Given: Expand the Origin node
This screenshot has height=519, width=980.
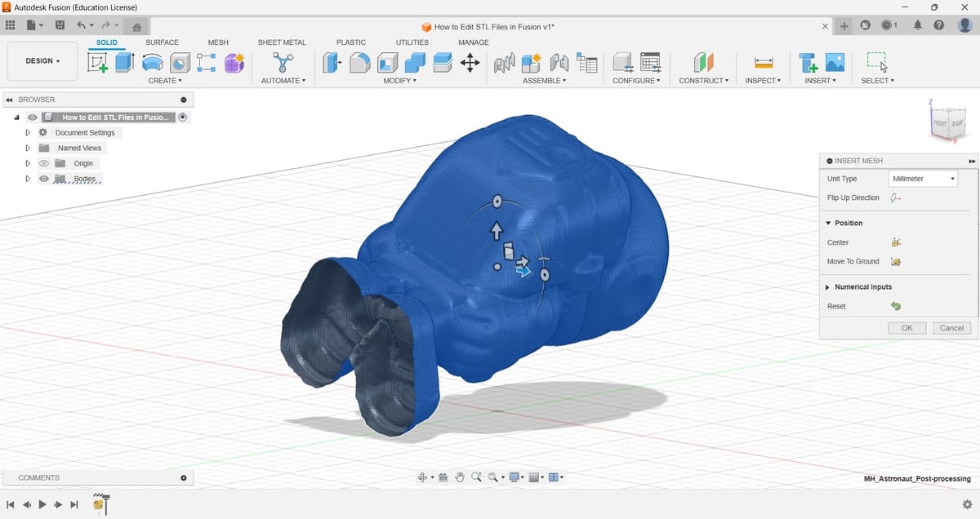Looking at the screenshot, I should 28,163.
